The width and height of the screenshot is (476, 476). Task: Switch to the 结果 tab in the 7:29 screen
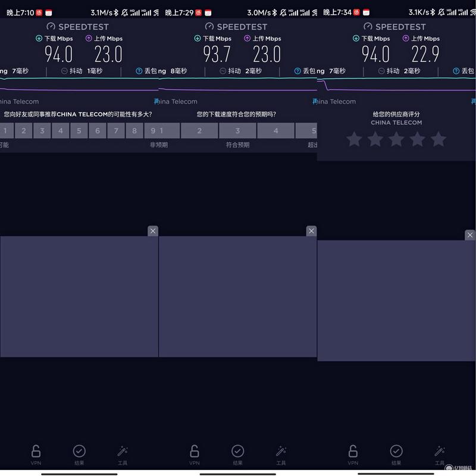tap(237, 455)
